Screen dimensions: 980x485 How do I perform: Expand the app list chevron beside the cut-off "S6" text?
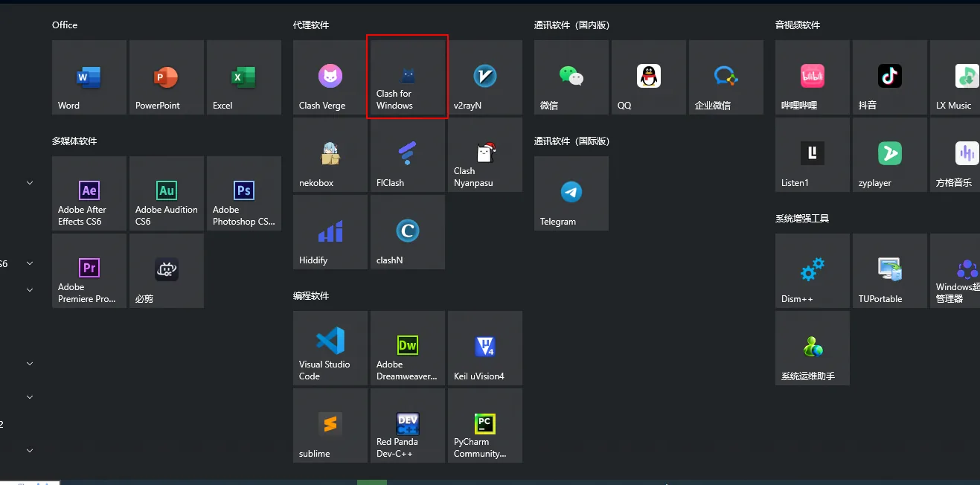click(30, 263)
